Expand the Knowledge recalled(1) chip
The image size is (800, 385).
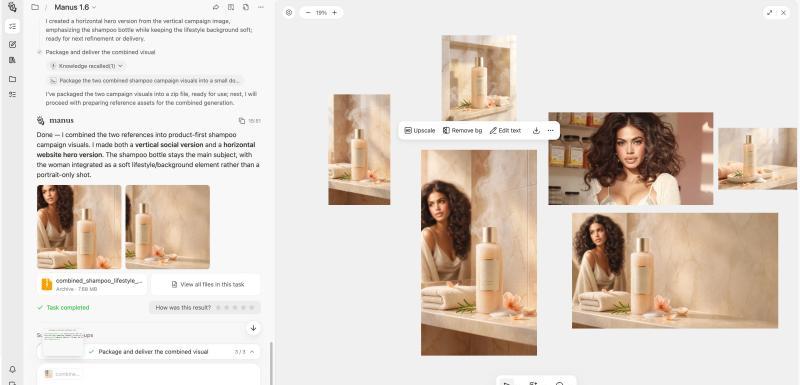tap(87, 66)
